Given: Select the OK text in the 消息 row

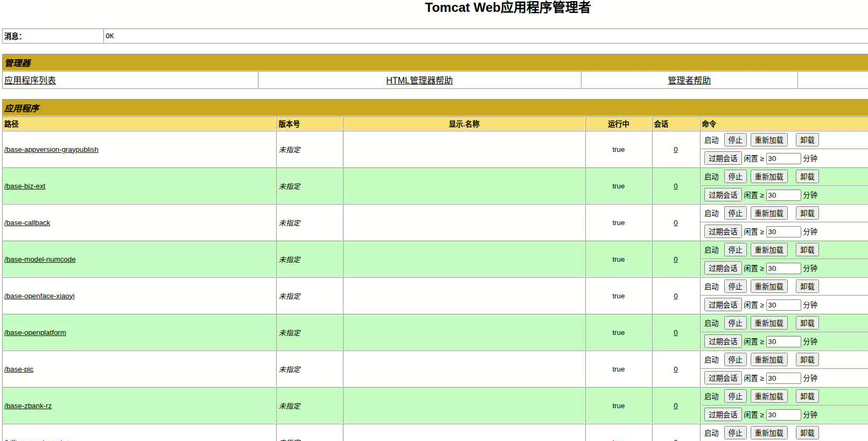Looking at the screenshot, I should [x=110, y=36].
